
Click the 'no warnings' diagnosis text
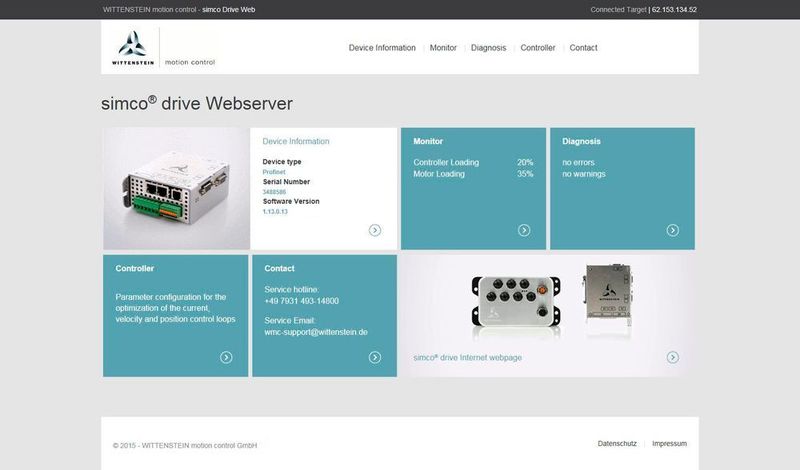tap(584, 174)
